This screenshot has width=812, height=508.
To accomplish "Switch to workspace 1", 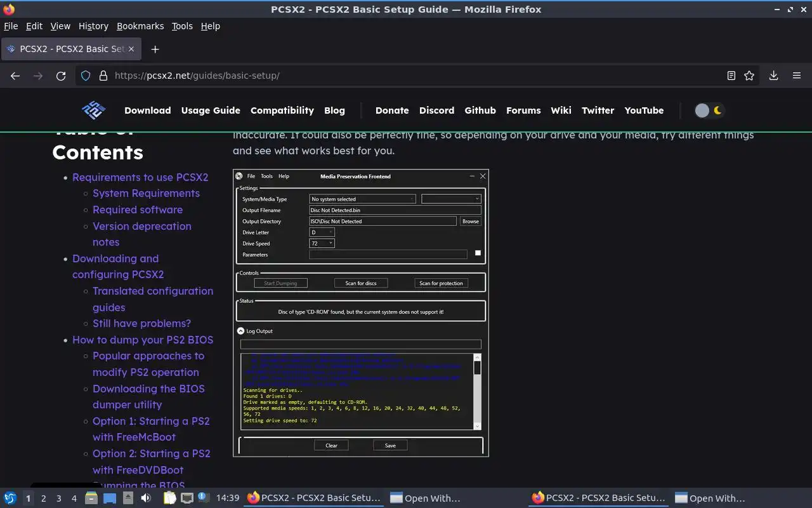I will (28, 498).
